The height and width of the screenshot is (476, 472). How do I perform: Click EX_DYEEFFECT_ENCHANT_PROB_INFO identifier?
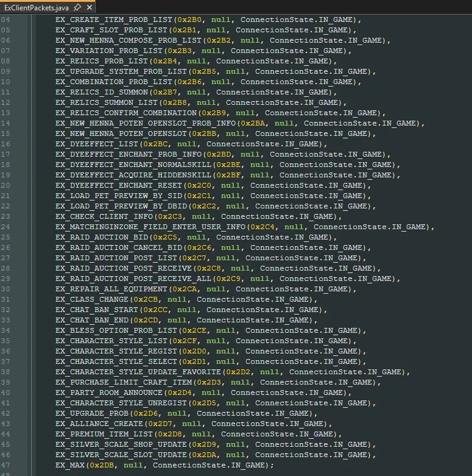point(129,154)
